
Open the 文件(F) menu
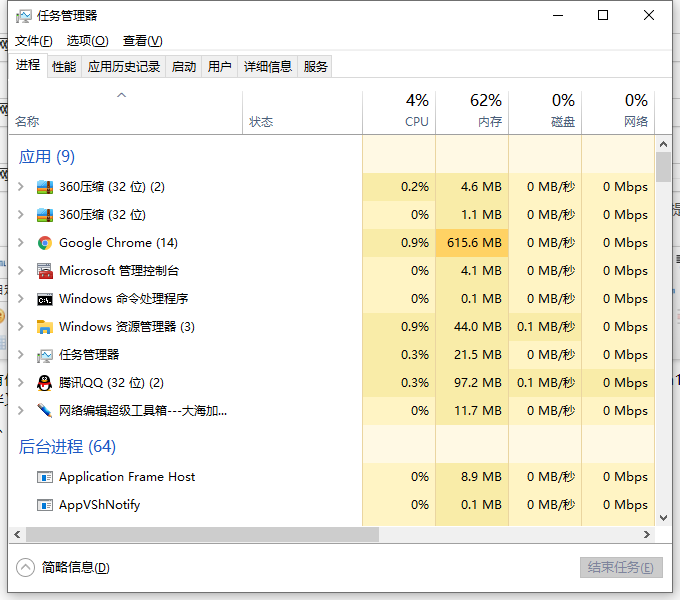[34, 41]
